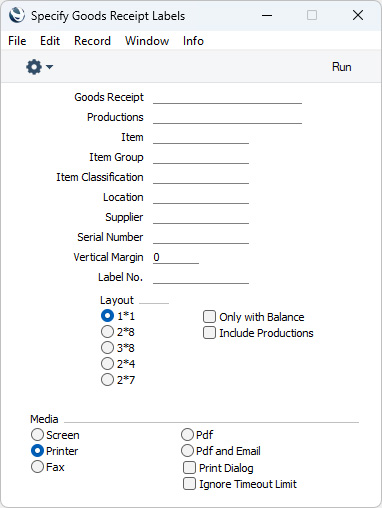Click the Goods Receipt input field
Image resolution: width=382 pixels, height=508 pixels.
(227, 97)
